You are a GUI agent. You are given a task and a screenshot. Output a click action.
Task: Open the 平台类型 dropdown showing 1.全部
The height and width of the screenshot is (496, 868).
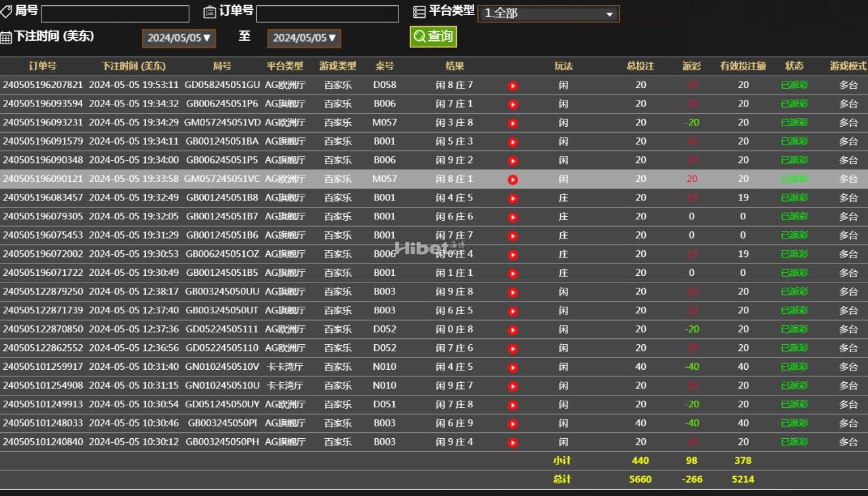[548, 13]
